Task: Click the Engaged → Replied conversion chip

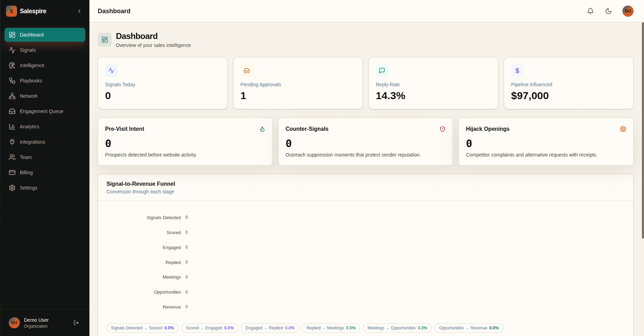Action: [270, 328]
